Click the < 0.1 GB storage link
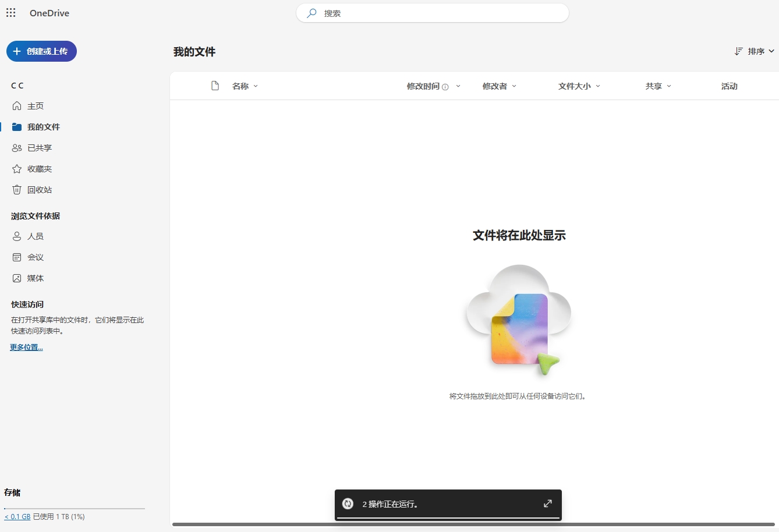The height and width of the screenshot is (532, 779). click(17, 516)
